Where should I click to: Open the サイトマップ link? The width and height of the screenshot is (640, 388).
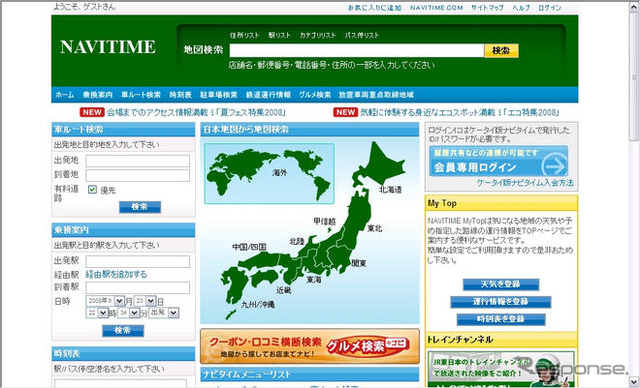(x=487, y=8)
